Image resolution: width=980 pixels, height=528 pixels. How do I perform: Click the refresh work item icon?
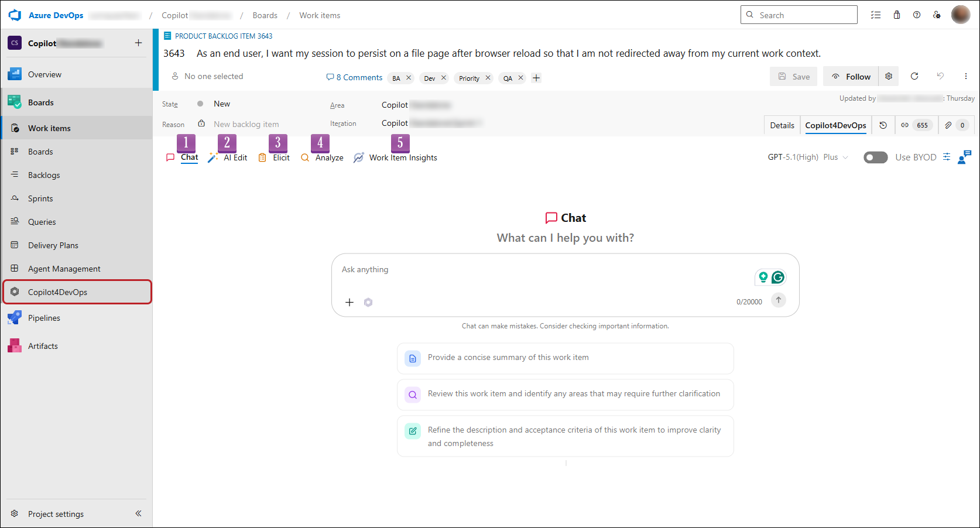click(914, 76)
